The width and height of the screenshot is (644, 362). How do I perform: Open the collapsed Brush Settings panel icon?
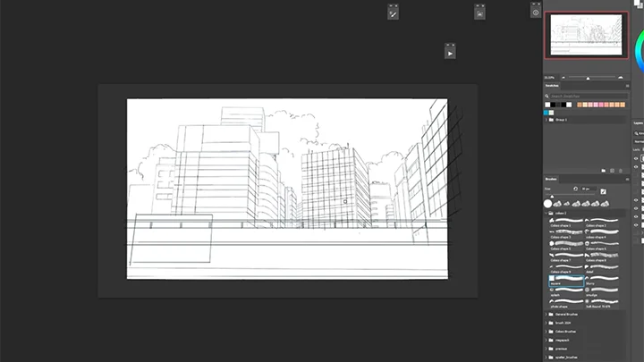393,14
